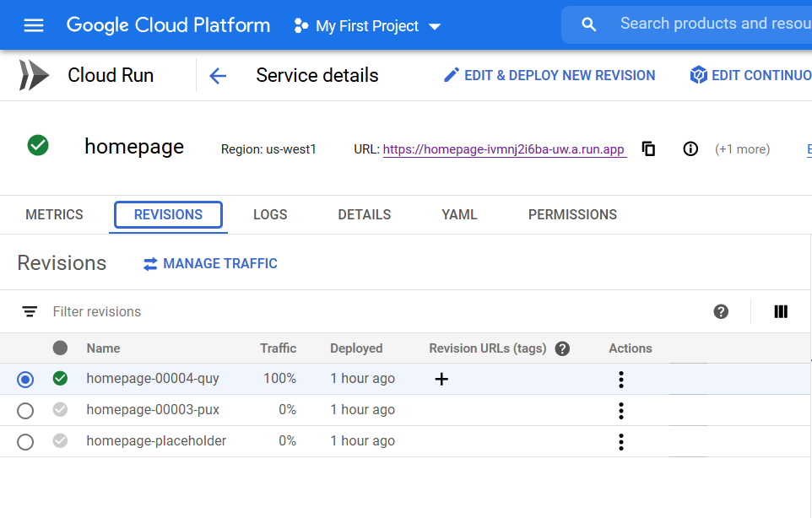Open the revisions table help icon
812x518 pixels.
point(721,311)
